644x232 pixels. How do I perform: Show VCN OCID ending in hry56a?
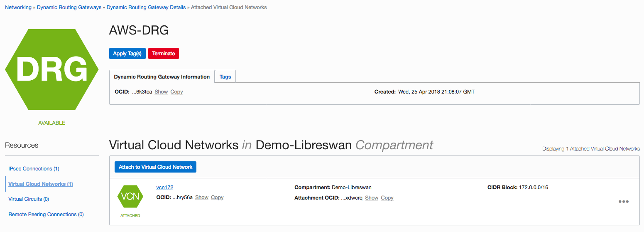pyautogui.click(x=202, y=197)
